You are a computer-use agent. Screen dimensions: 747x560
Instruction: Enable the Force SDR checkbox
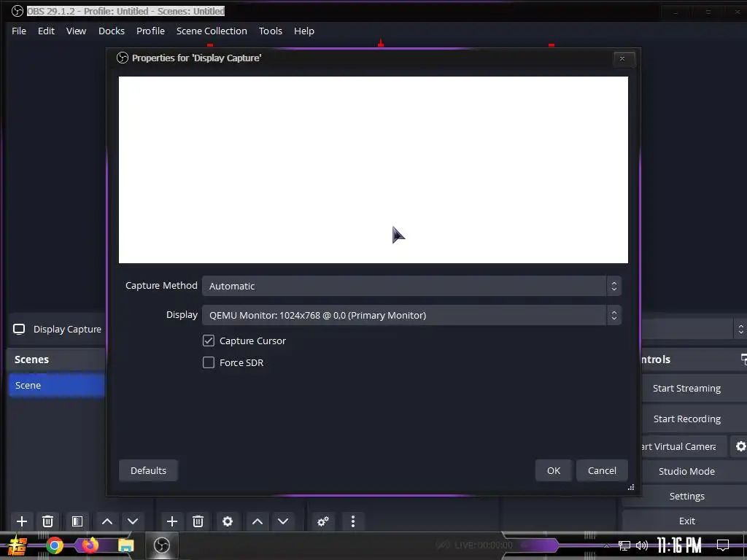tap(208, 362)
